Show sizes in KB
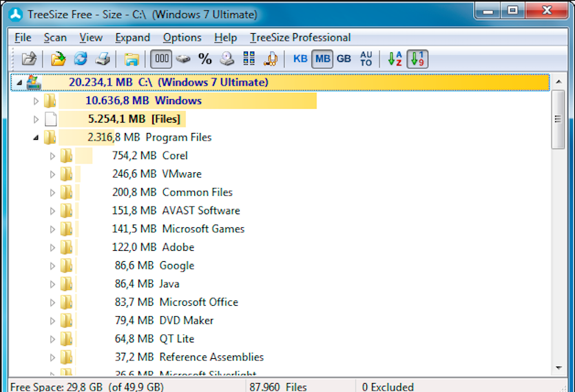The height and width of the screenshot is (392, 575). pos(300,59)
